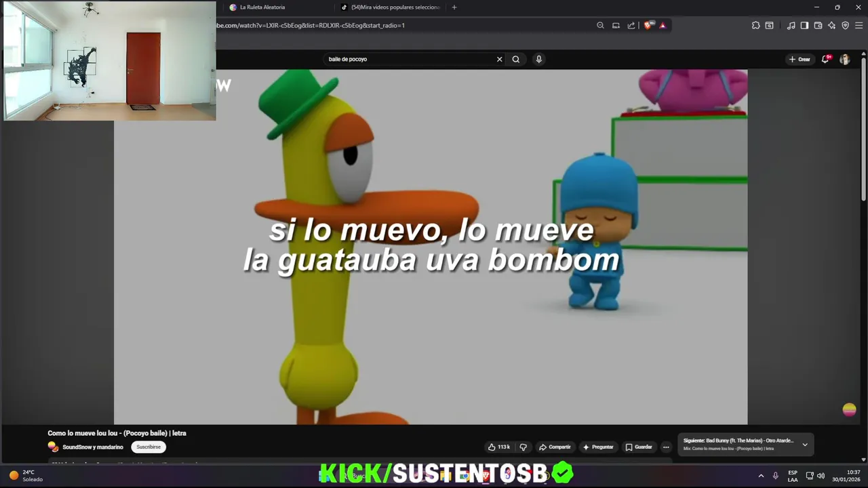Clear the YouTube search box with X
The image size is (868, 488).
(500, 59)
